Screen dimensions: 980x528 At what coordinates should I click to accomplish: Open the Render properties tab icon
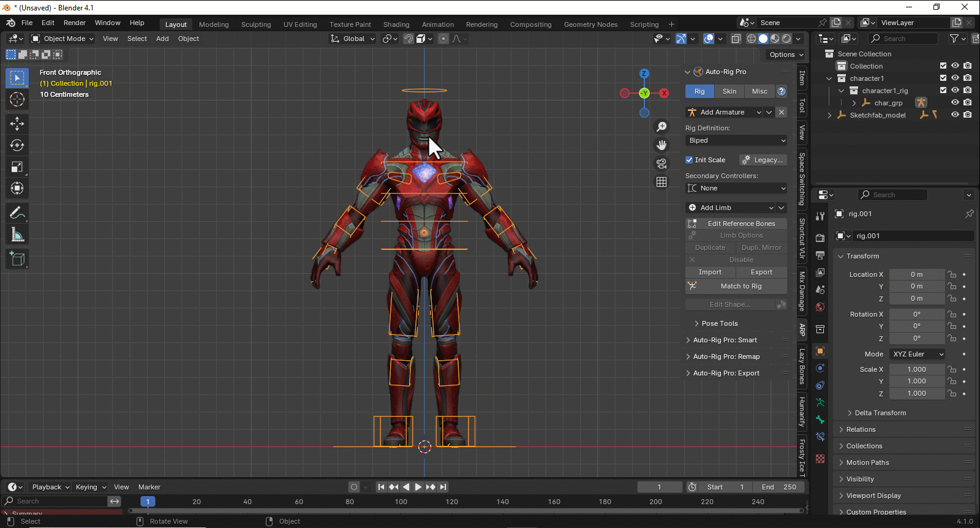tap(820, 238)
